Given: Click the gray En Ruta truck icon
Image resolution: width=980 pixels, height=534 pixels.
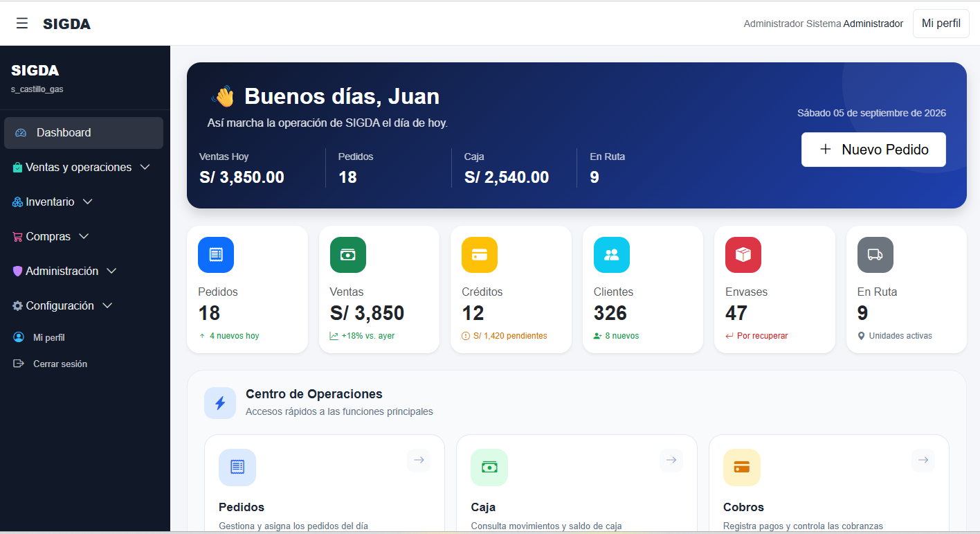Looking at the screenshot, I should point(875,255).
